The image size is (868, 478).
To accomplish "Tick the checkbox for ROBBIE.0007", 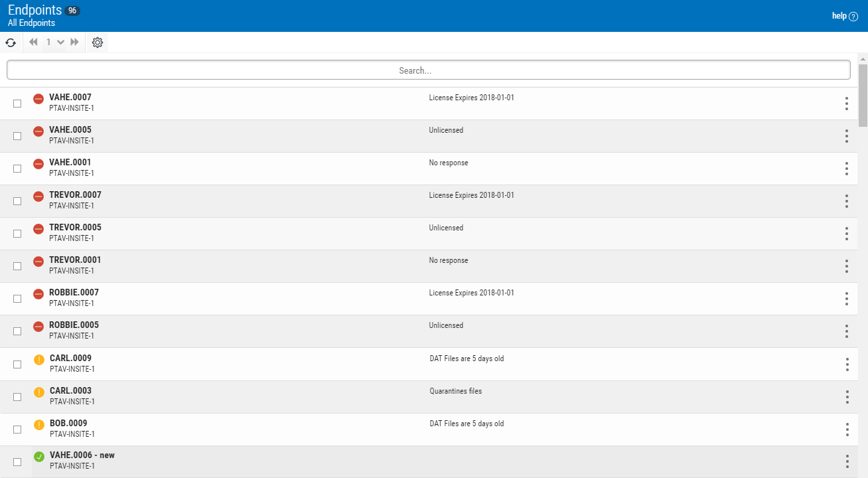I will [x=17, y=299].
